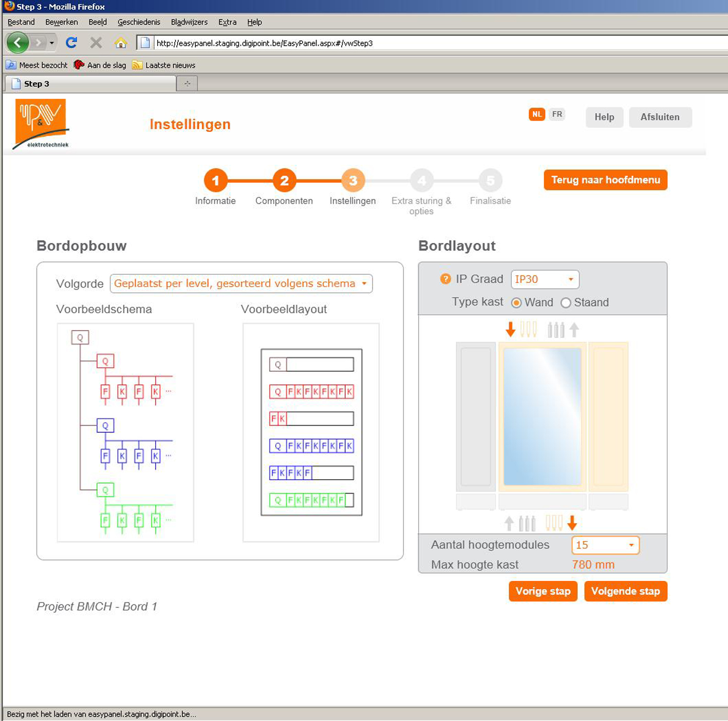Open the IP Graad dropdown

pyautogui.click(x=545, y=279)
